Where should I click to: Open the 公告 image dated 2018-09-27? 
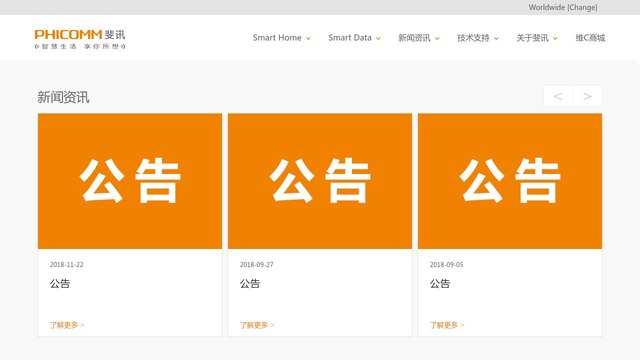pos(320,181)
